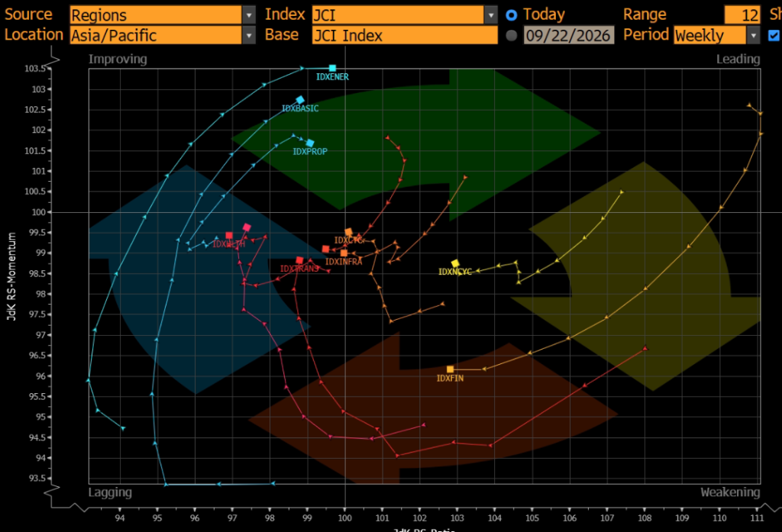Screen dimensions: 782x532
Task: Select the IDXBASIC diamond marker
Action: pos(300,100)
